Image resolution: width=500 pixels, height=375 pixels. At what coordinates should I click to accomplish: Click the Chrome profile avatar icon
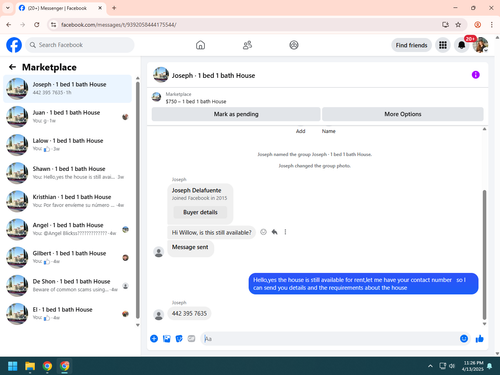pos(477,25)
